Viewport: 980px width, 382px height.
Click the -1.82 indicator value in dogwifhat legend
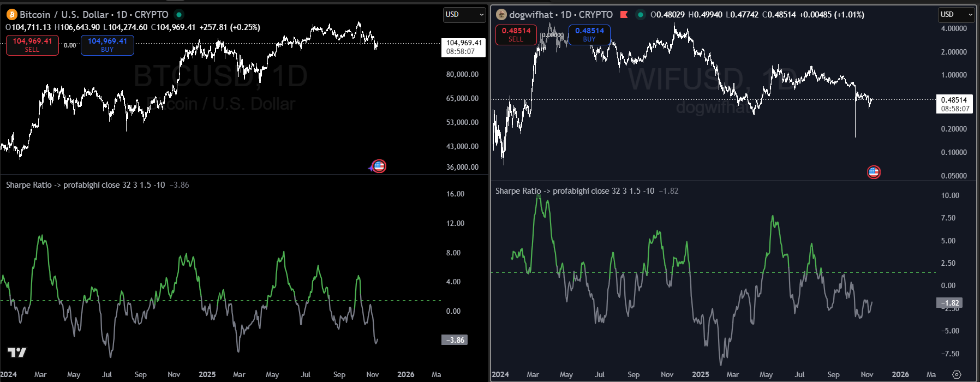(x=669, y=191)
